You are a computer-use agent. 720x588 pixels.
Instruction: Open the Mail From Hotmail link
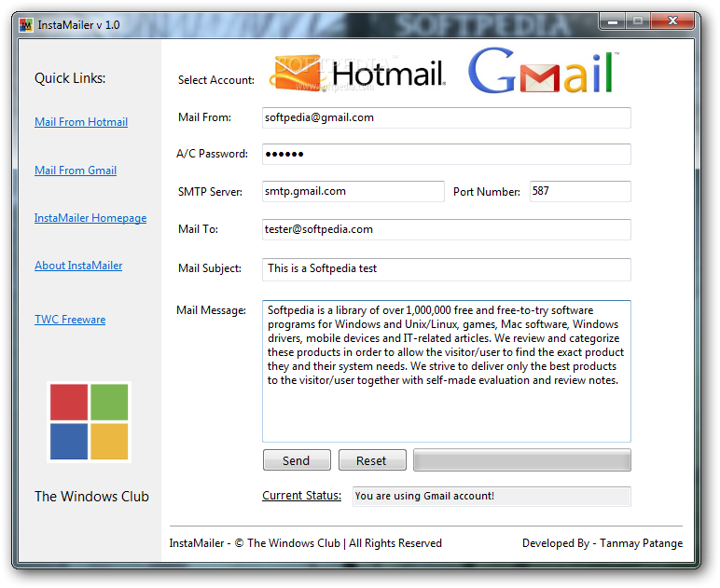tap(81, 122)
